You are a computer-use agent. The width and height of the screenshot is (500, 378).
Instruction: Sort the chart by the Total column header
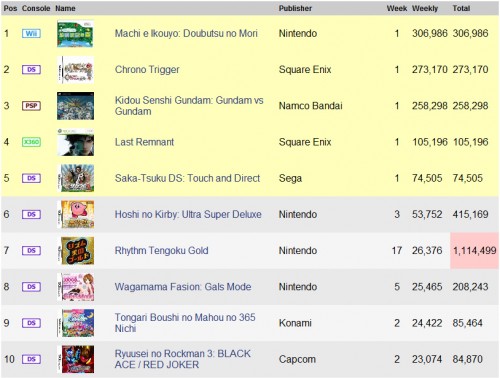(461, 8)
